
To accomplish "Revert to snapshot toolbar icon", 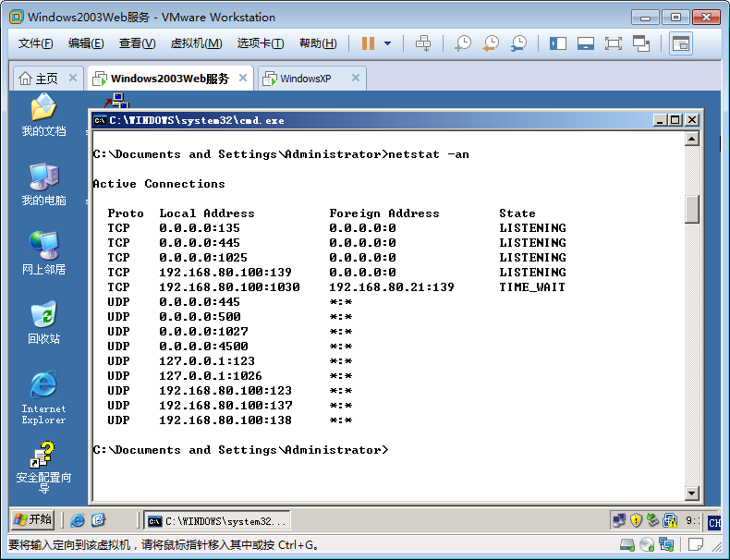I will (491, 43).
